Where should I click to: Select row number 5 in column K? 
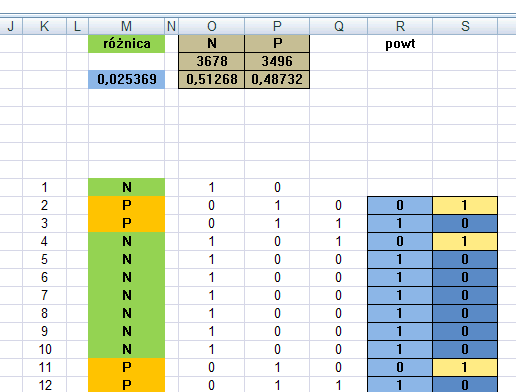tap(44, 259)
